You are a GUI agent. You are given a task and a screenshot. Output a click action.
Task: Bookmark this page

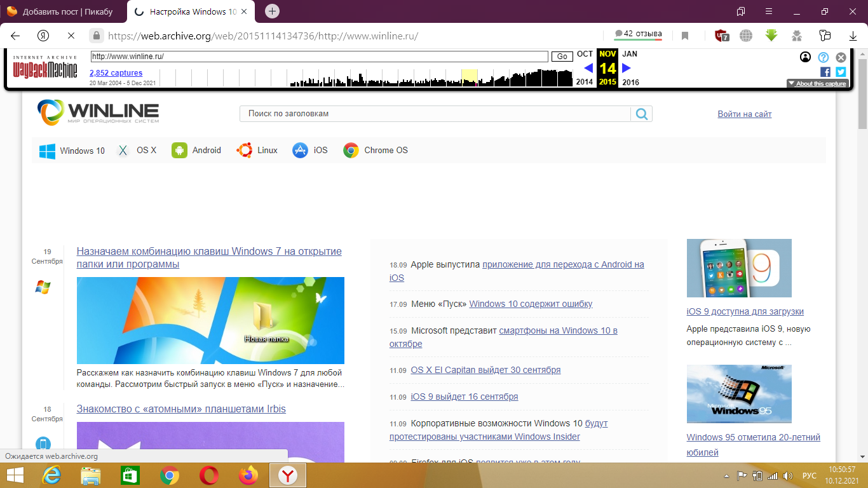pos(685,36)
